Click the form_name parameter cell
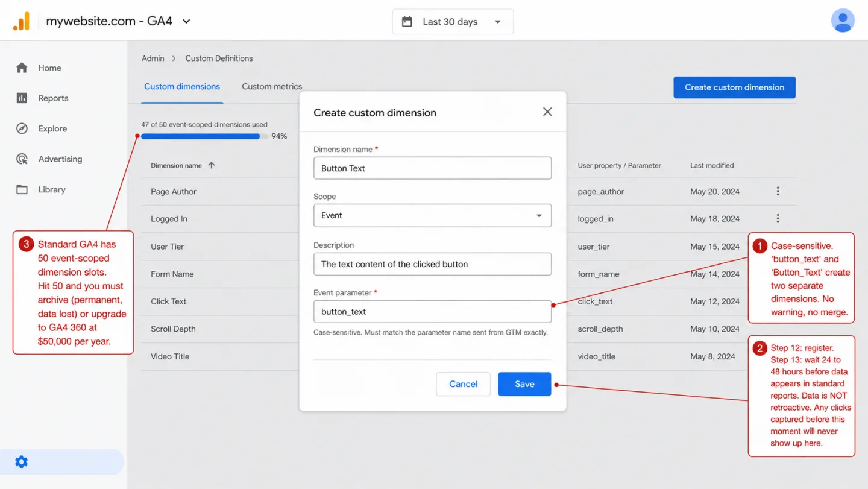Screen dimensions: 868x489 [x=599, y=274]
